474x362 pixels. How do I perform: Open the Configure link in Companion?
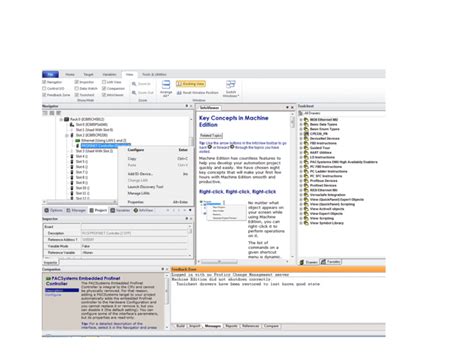53,295
